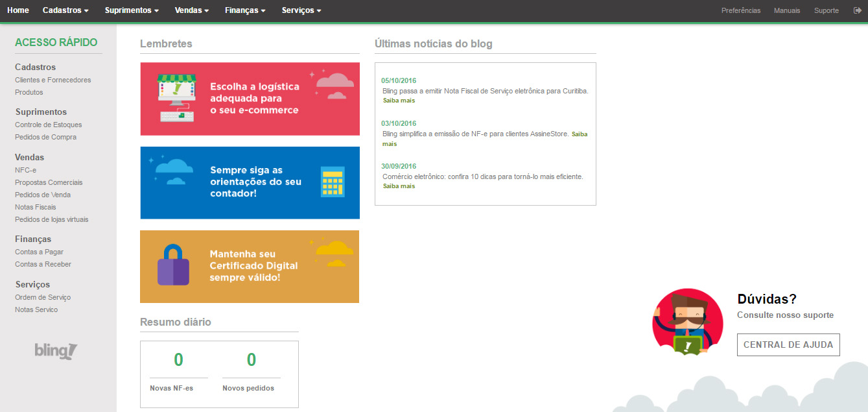This screenshot has width=868, height=412.
Task: Click the purple padlock certificate icon
Action: click(173, 265)
